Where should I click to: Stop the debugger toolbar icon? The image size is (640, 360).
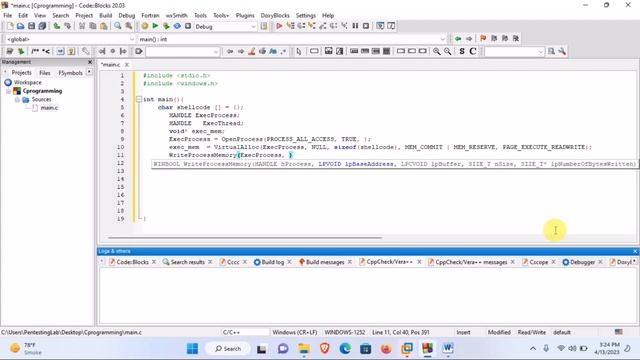tap(366, 26)
